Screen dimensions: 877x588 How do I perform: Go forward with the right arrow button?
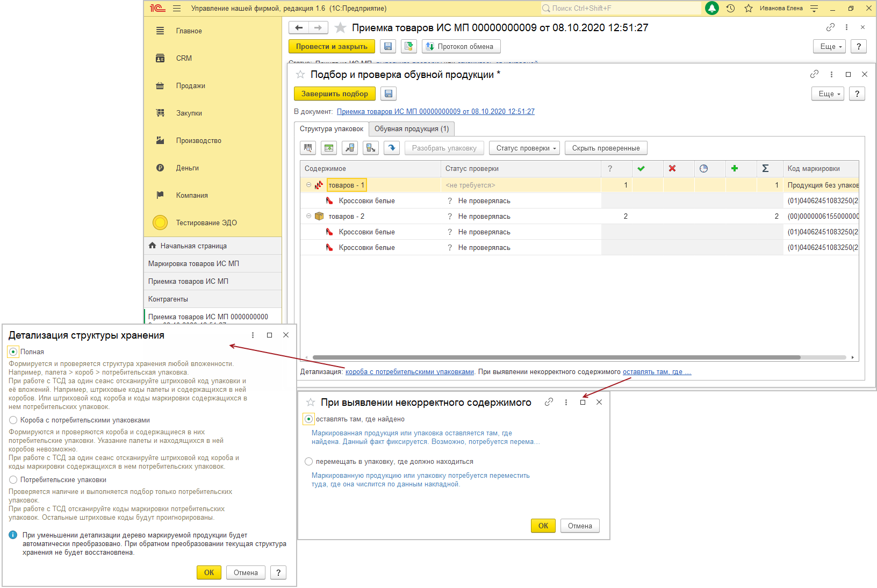318,27
